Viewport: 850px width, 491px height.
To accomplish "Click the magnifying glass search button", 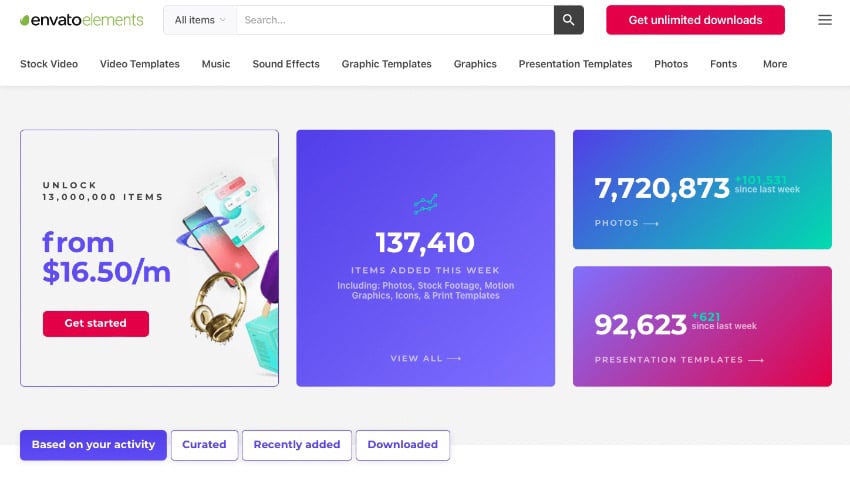I will (568, 20).
